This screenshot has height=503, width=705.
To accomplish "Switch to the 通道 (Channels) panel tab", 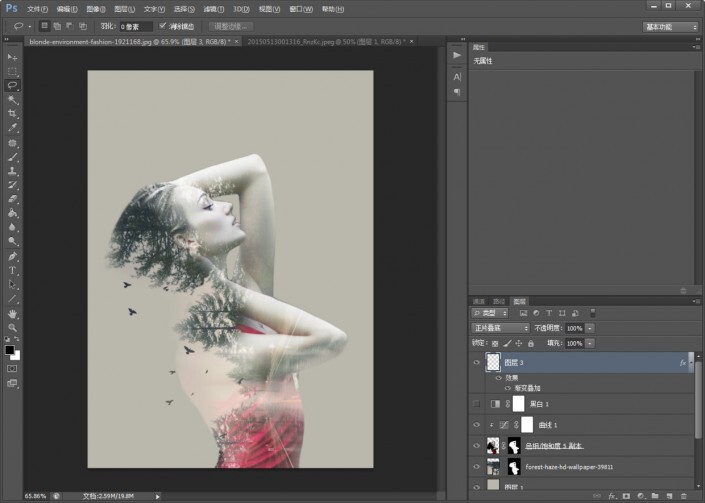I will pos(479,301).
